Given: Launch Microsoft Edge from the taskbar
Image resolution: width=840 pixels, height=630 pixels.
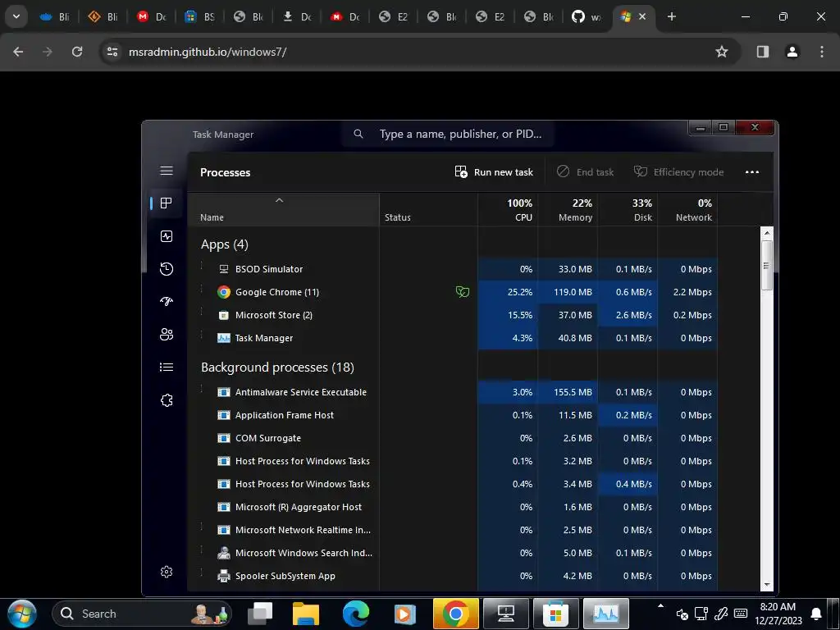Looking at the screenshot, I should 356,614.
